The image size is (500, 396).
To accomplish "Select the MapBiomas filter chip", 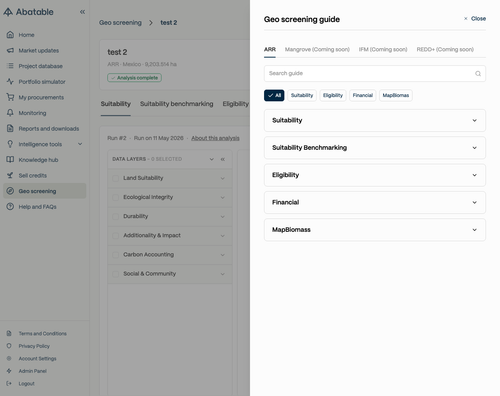I will coord(396,95).
